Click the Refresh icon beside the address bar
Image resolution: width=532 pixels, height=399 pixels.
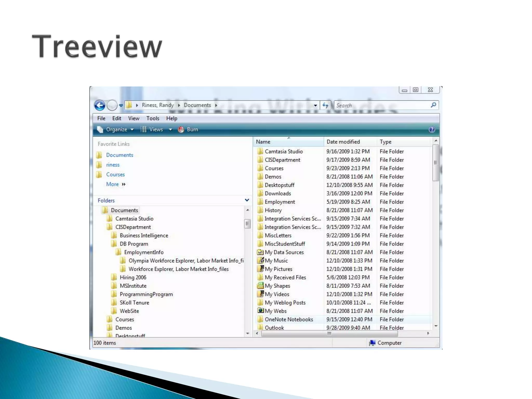[325, 105]
